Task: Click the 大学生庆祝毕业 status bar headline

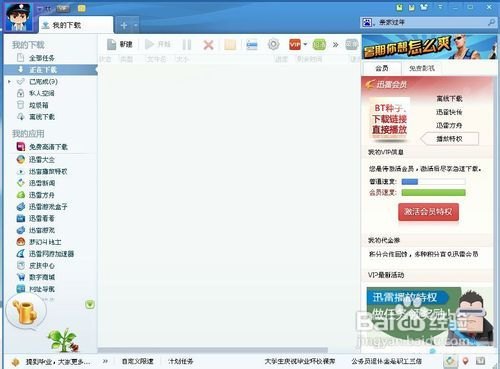Action: point(300,361)
